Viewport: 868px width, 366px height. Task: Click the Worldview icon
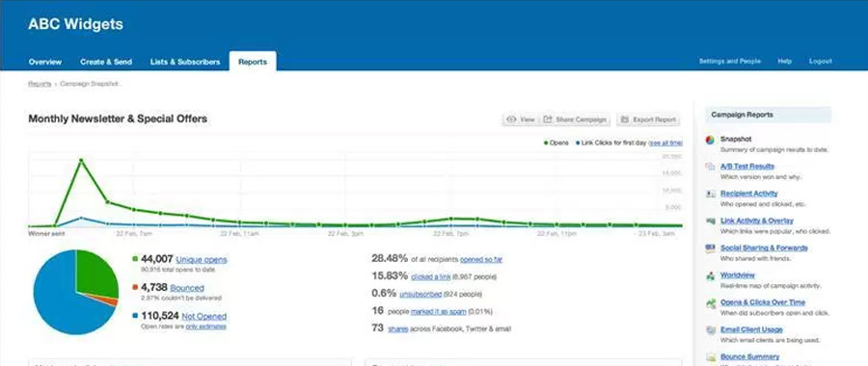(x=710, y=275)
